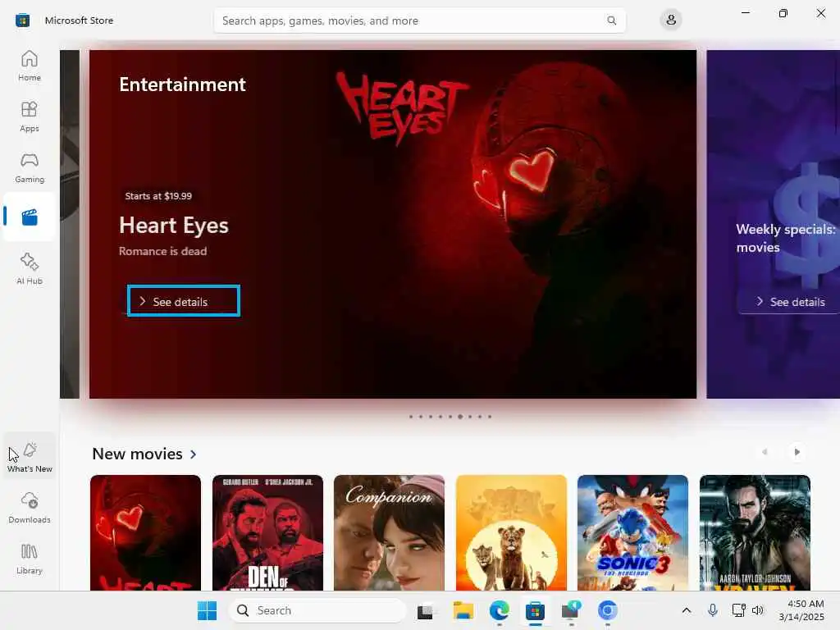840x630 pixels.
Task: Open the Home section in sidebar
Action: (30, 66)
